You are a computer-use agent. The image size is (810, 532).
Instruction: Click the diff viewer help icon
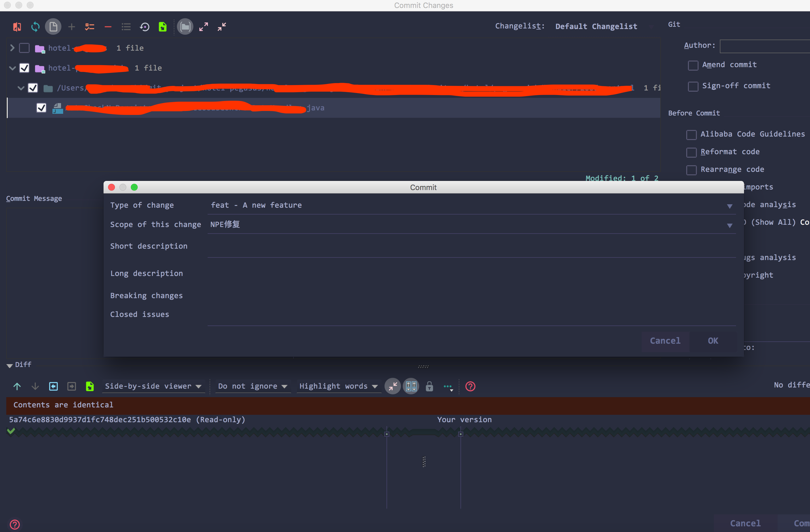[x=470, y=386]
